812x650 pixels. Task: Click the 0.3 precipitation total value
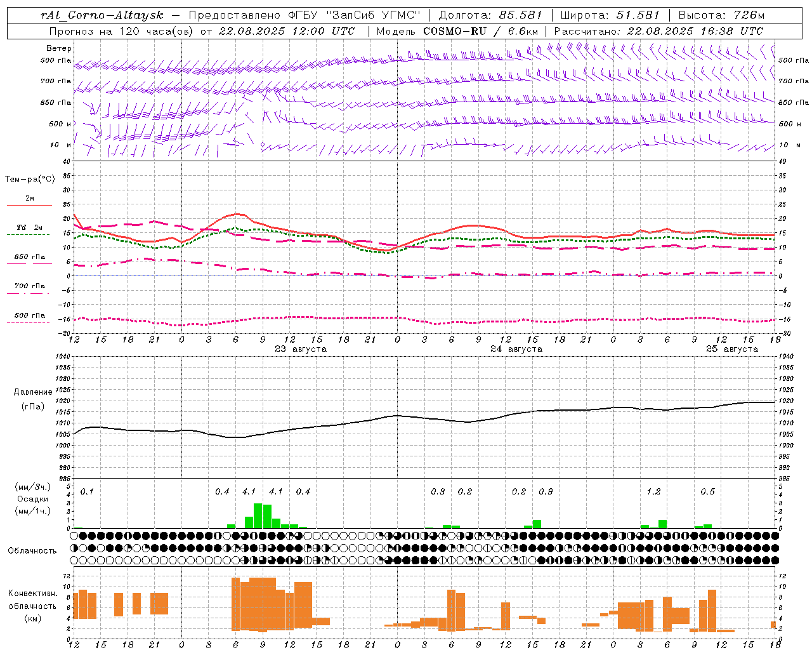point(438,492)
